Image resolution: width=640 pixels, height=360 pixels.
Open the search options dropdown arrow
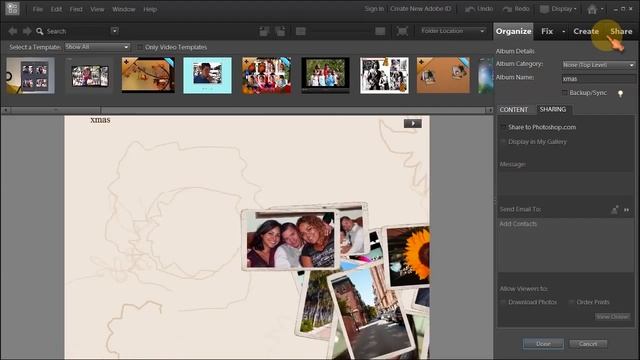pyautogui.click(x=115, y=31)
